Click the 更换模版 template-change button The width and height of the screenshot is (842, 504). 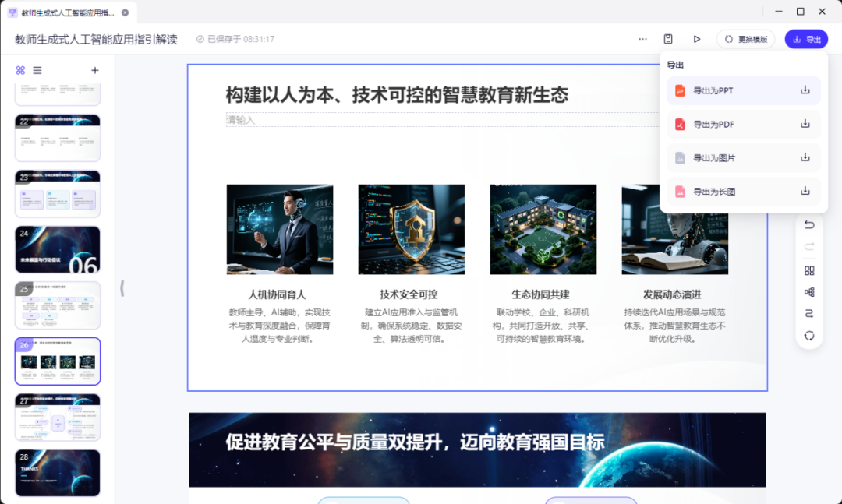pyautogui.click(x=745, y=39)
